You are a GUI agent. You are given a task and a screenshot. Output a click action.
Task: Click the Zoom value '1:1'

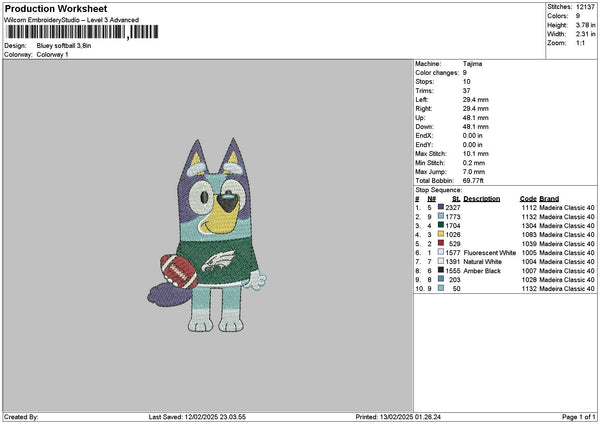pos(580,43)
